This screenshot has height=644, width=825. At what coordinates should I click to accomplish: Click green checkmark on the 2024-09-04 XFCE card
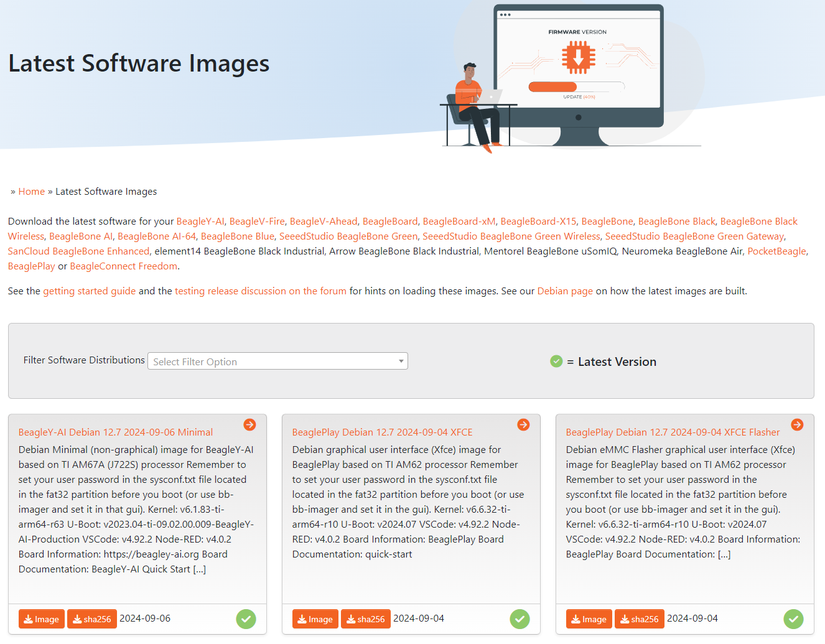(520, 619)
